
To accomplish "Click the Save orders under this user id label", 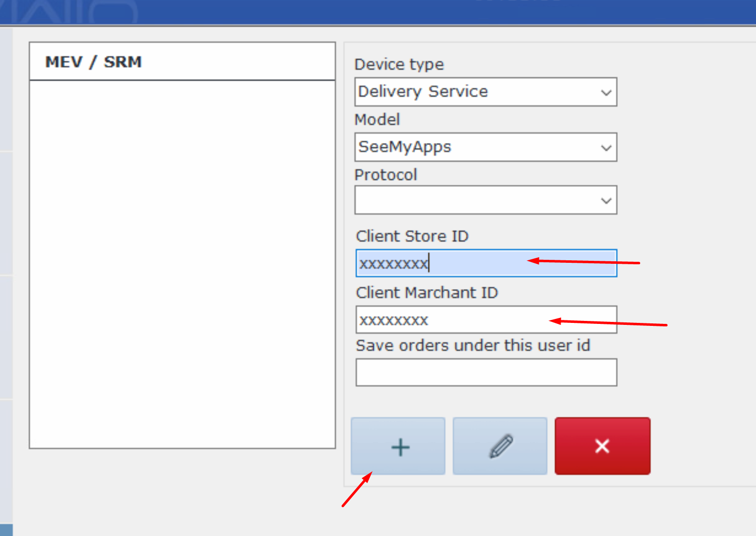I will (x=473, y=345).
